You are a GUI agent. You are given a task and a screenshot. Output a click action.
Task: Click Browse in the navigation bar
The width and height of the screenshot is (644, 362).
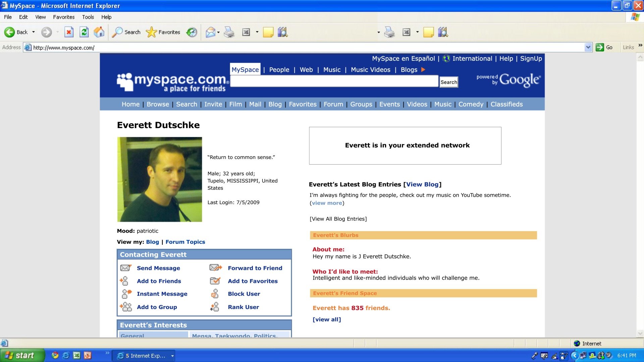click(158, 104)
